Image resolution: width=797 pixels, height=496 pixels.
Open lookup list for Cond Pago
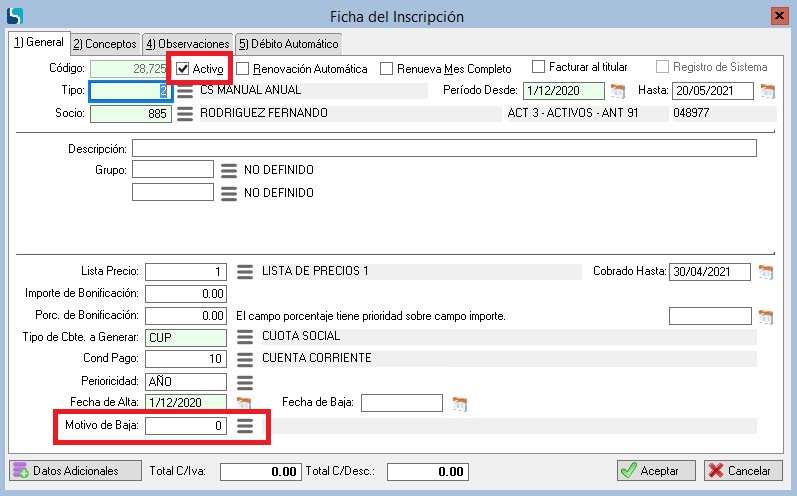click(245, 359)
